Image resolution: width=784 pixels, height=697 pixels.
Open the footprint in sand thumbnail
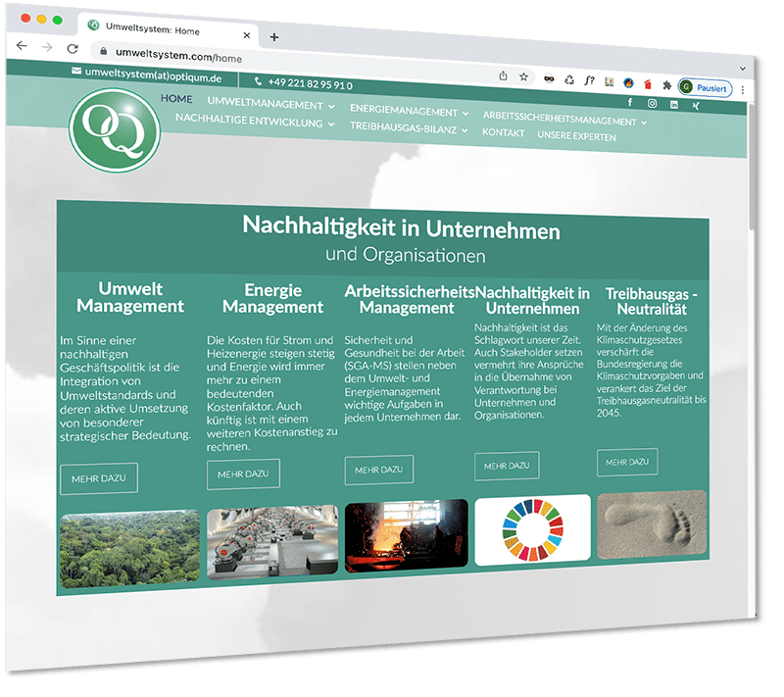[652, 524]
